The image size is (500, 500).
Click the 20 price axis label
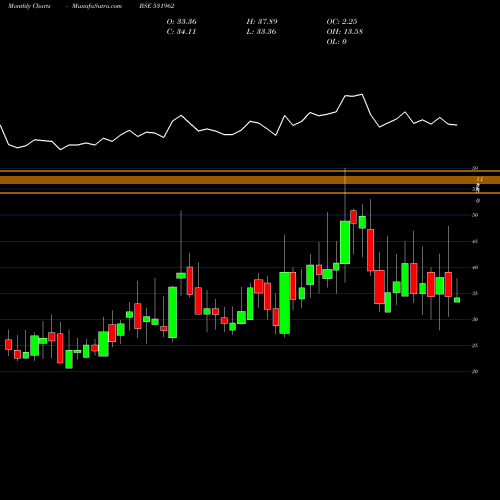(475, 371)
